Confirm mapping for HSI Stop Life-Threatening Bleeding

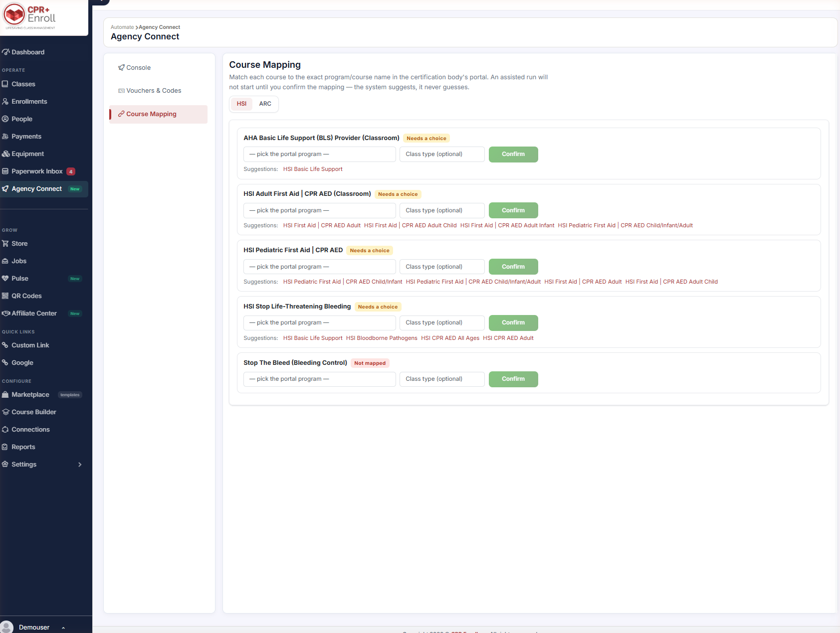click(513, 323)
